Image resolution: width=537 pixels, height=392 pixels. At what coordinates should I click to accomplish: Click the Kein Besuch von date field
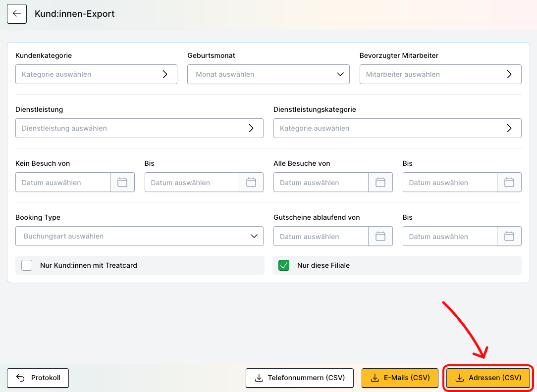pyautogui.click(x=63, y=183)
